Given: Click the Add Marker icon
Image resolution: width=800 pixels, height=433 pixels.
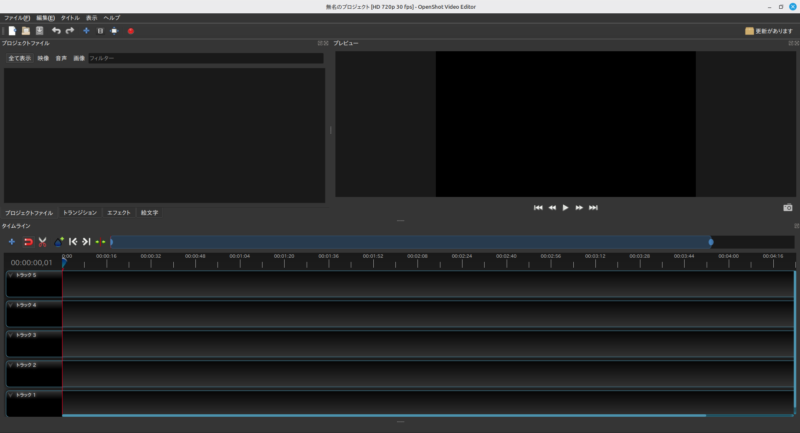Looking at the screenshot, I should [59, 242].
